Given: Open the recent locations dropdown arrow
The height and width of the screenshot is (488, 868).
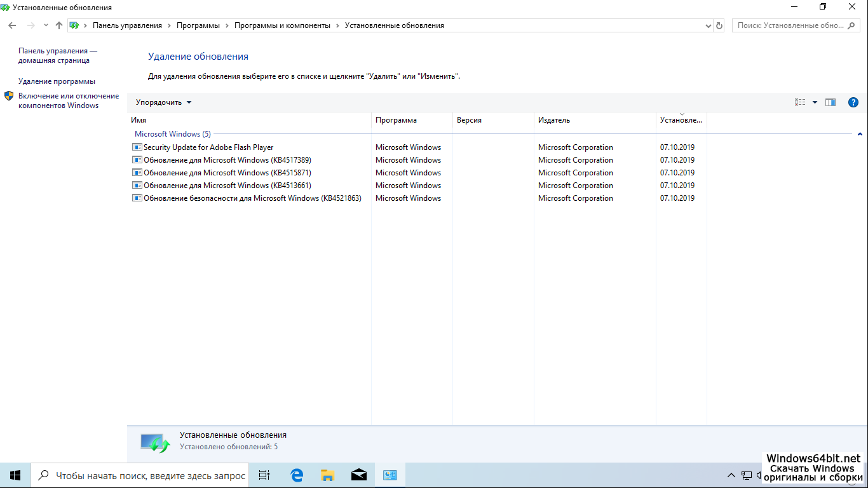Looking at the screenshot, I should coord(46,25).
